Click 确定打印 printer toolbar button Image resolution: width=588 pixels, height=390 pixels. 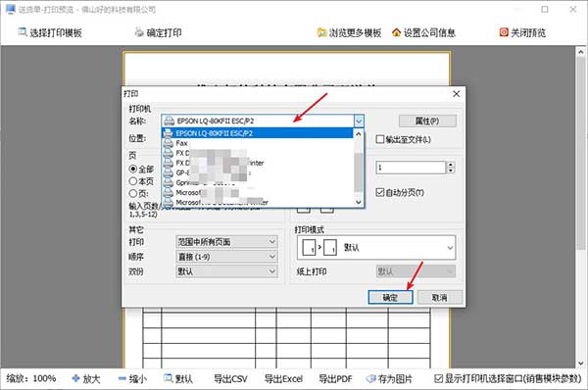click(x=158, y=32)
